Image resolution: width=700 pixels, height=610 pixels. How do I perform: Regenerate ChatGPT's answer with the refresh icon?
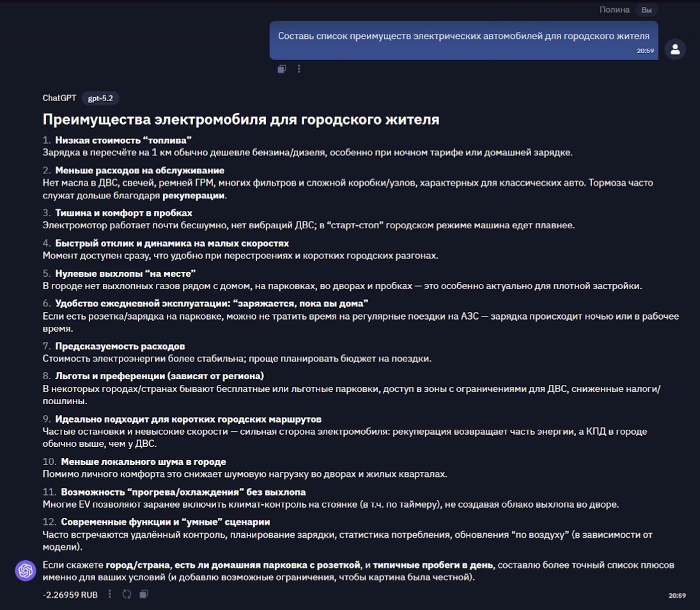coord(127,594)
